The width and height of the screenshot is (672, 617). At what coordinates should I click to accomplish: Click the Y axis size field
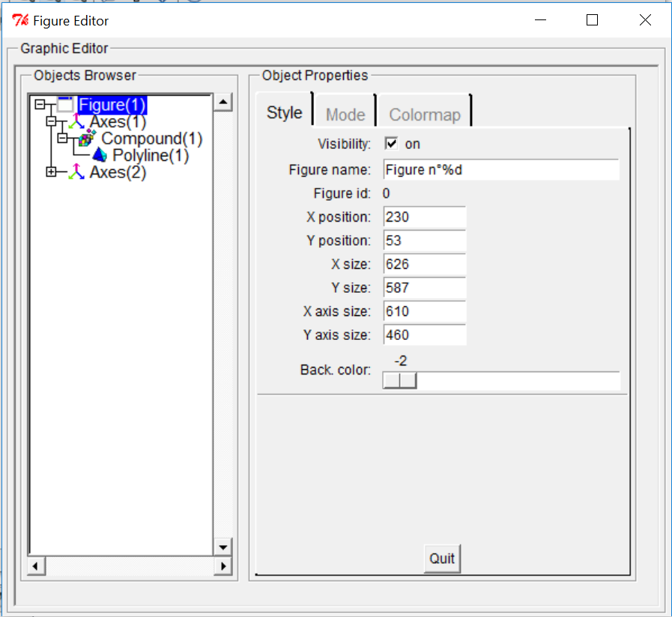[424, 335]
